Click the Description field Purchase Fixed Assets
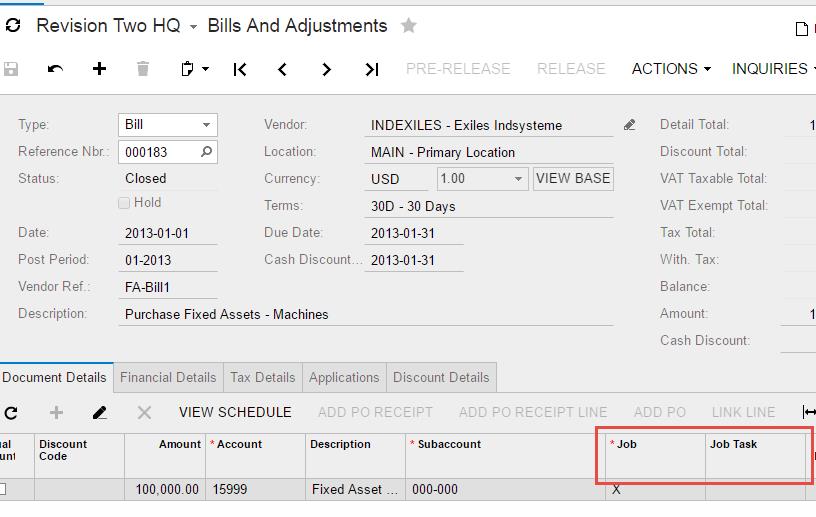The width and height of the screenshot is (816, 517). point(366,314)
